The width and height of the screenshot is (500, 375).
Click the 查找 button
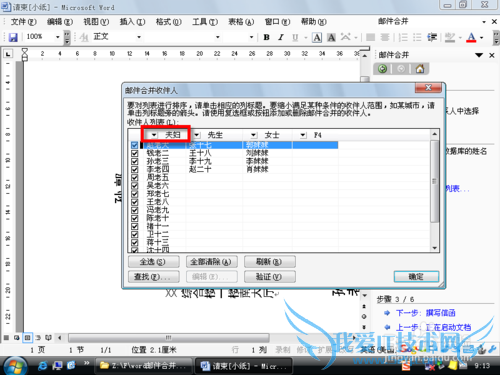tap(154, 277)
